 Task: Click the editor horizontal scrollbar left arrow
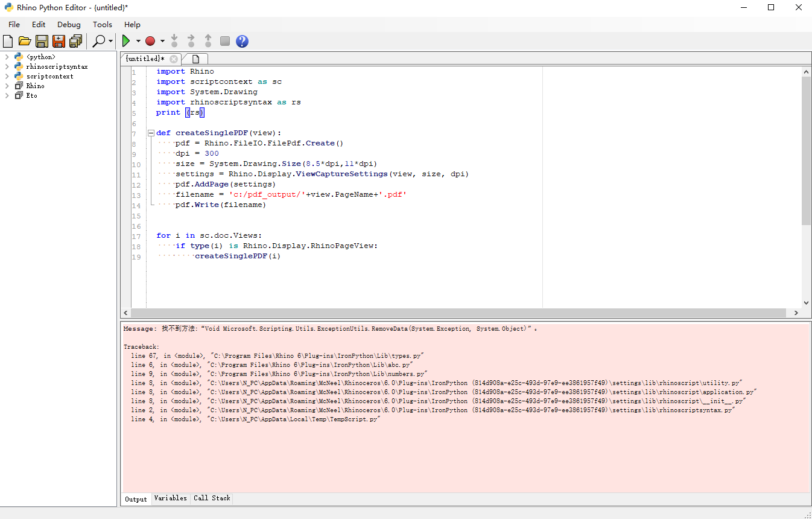[x=125, y=313]
